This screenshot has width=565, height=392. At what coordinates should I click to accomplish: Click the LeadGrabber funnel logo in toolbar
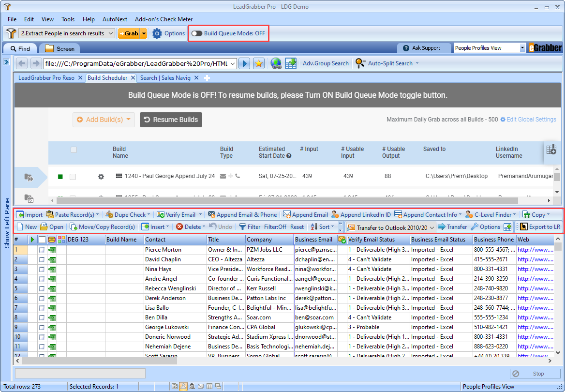point(11,33)
